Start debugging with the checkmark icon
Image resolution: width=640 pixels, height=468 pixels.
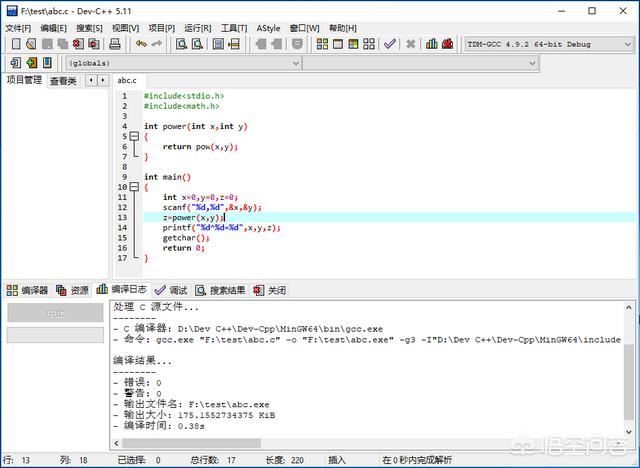click(x=390, y=44)
